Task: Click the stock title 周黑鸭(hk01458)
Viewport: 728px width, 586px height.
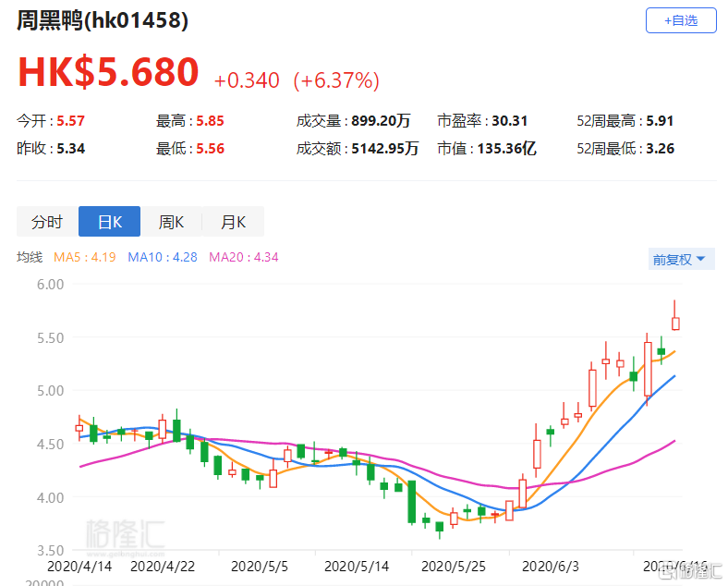Action: click(x=103, y=20)
